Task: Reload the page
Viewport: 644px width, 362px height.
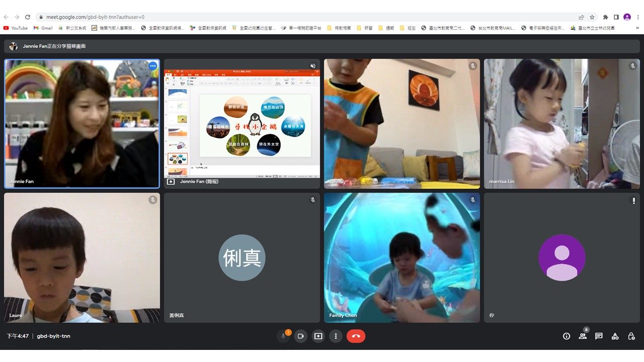Action: [x=28, y=17]
